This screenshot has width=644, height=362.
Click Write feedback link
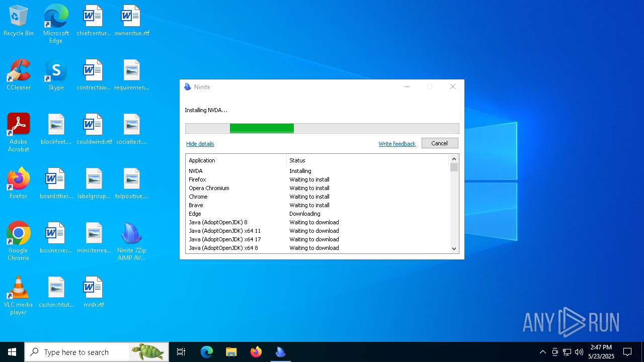pos(397,144)
